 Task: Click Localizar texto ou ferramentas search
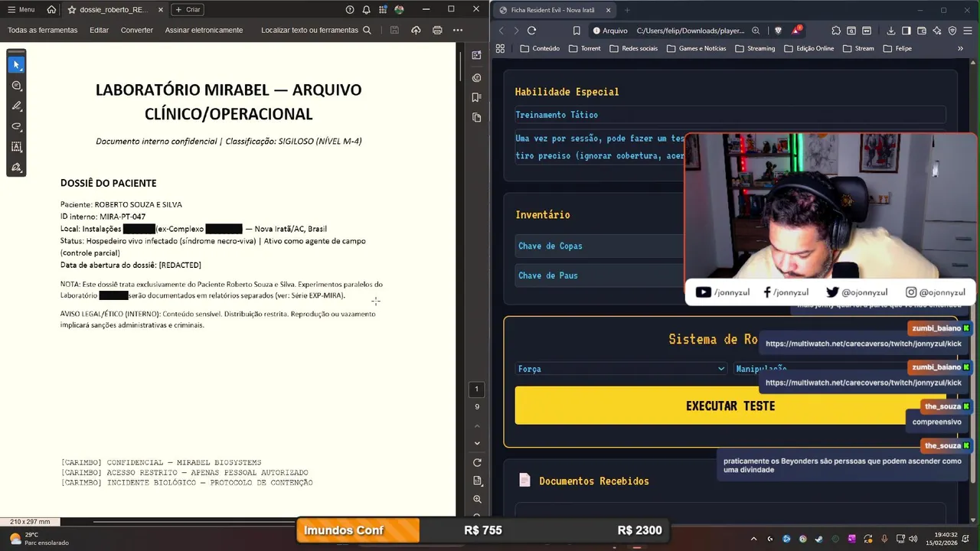pyautogui.click(x=316, y=30)
